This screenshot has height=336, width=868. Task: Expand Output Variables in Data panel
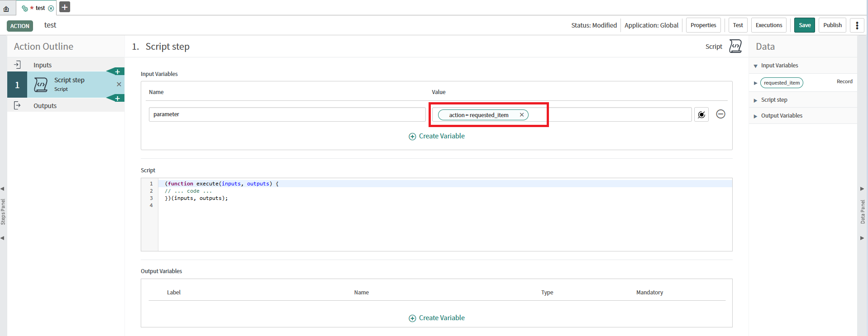click(x=755, y=116)
